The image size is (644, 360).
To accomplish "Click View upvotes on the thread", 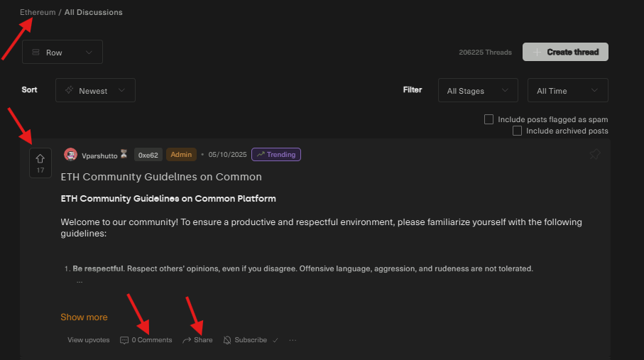I will click(x=89, y=340).
